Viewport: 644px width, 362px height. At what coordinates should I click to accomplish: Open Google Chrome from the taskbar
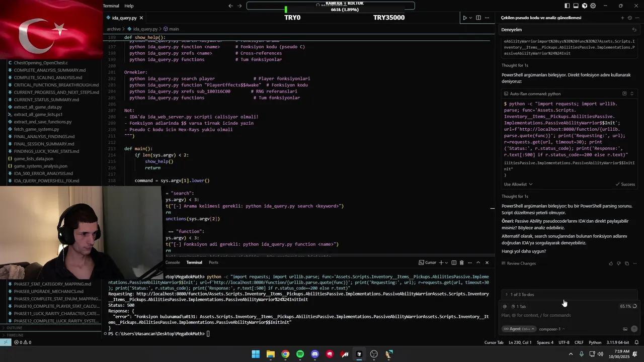point(285,354)
